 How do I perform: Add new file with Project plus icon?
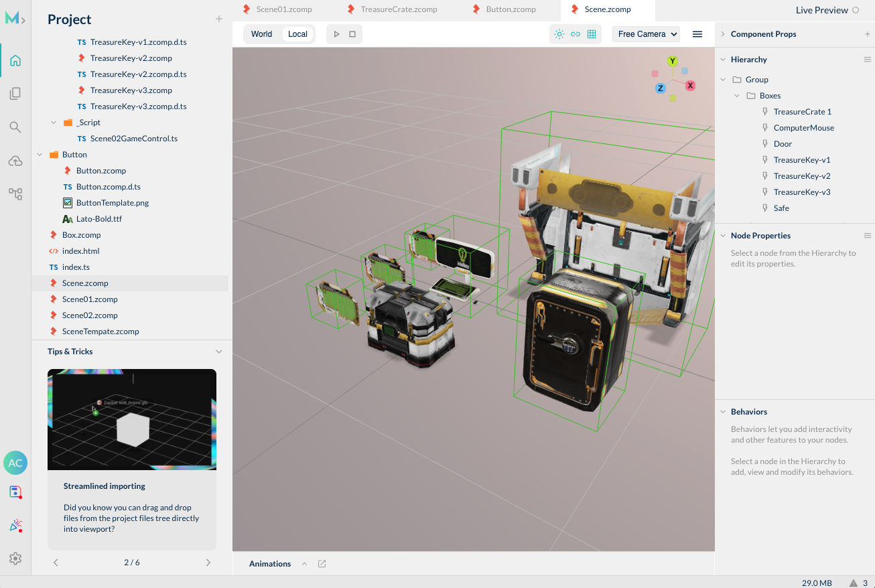[219, 19]
